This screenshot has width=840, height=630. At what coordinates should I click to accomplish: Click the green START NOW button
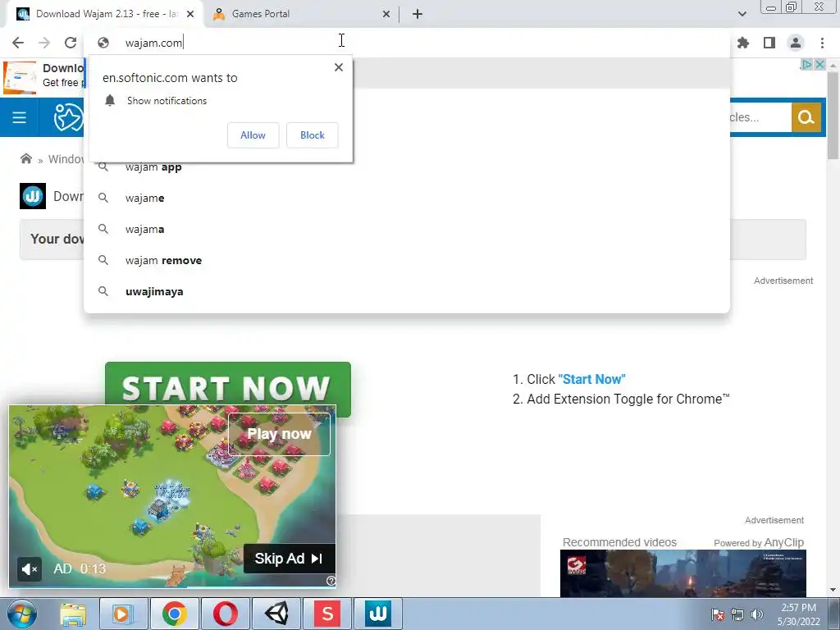[228, 384]
